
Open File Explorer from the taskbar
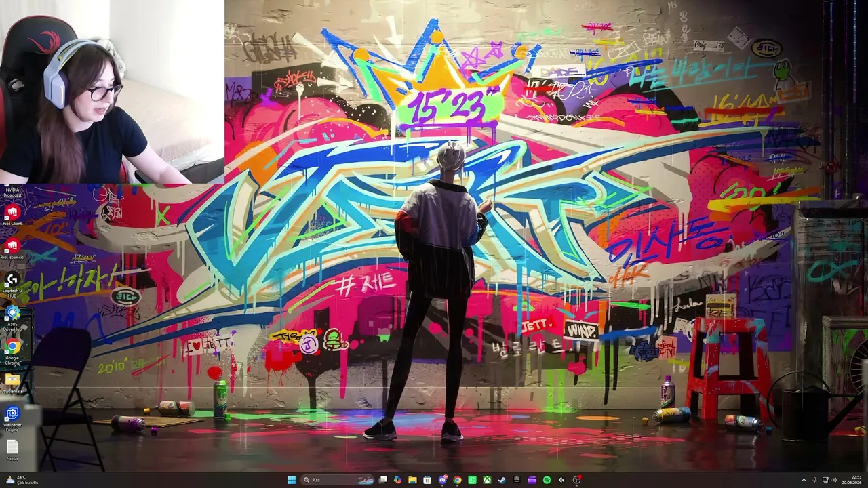(412, 480)
